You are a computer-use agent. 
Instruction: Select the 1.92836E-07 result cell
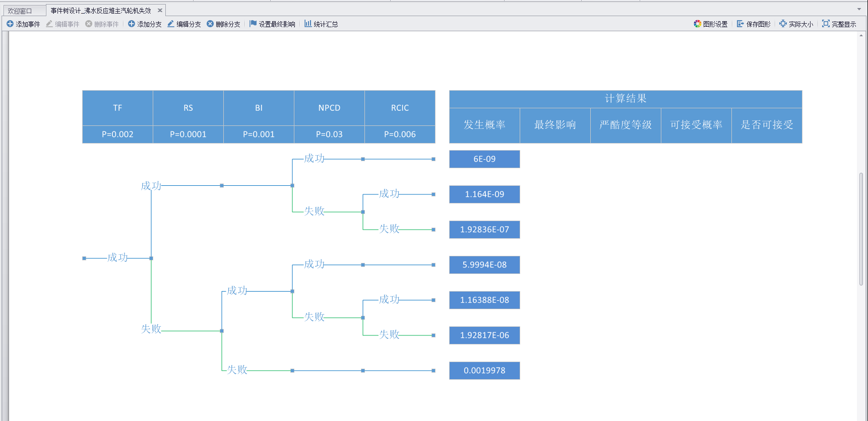(484, 230)
